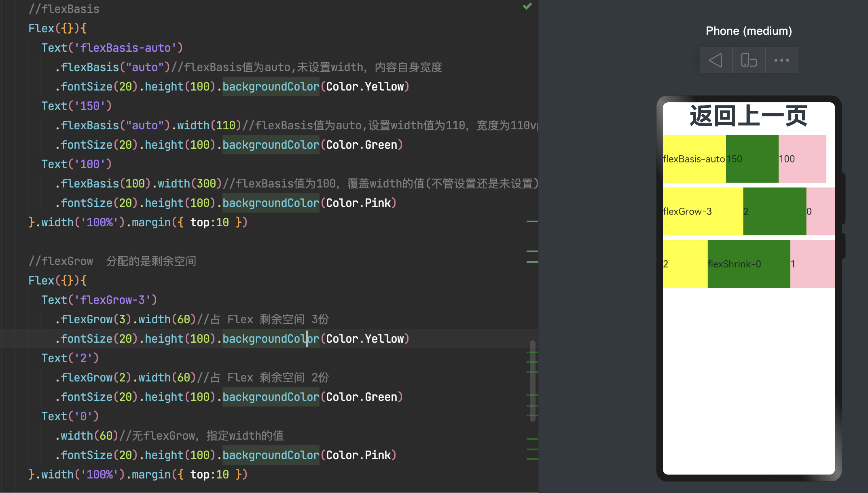Click the first Flex({}){ line
This screenshot has height=493, width=868.
click(57, 28)
